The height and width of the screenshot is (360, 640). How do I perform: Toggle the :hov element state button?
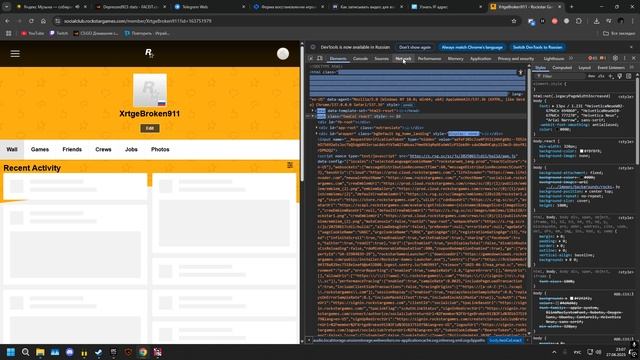[591, 76]
